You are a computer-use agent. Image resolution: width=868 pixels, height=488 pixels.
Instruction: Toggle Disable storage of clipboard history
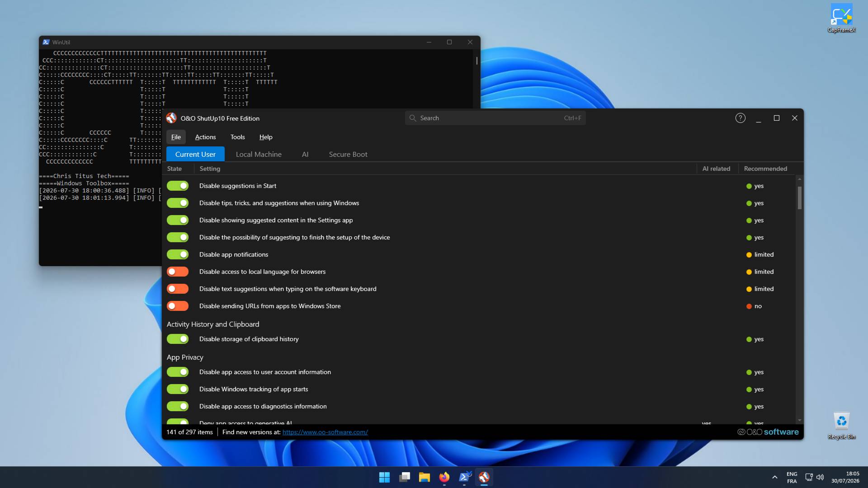pos(178,339)
